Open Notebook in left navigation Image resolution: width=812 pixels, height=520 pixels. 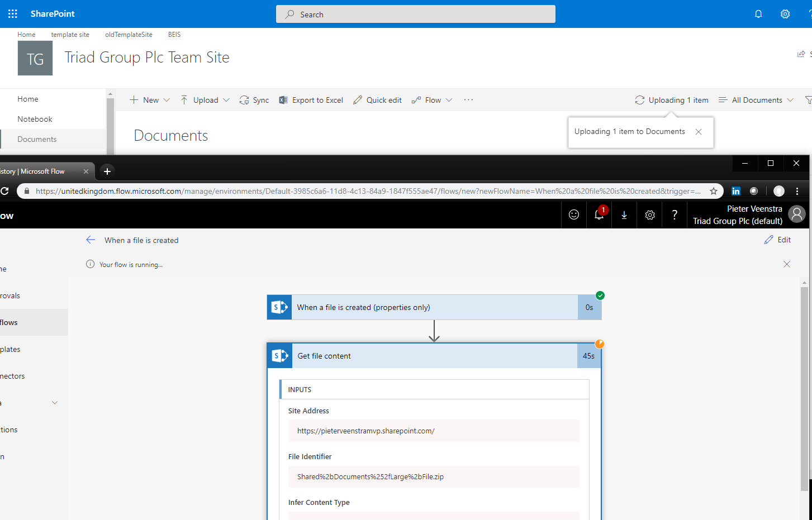35,119
